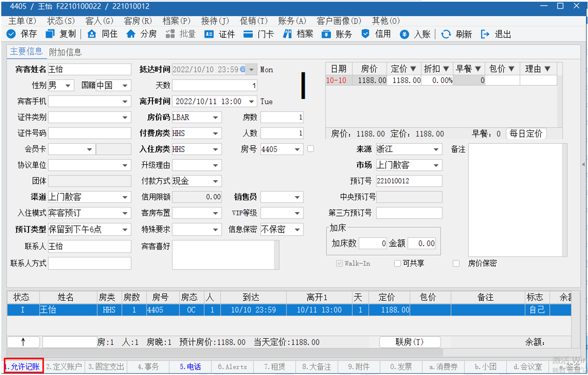
Task: Open the 客户画像(D) menu
Action: [339, 21]
